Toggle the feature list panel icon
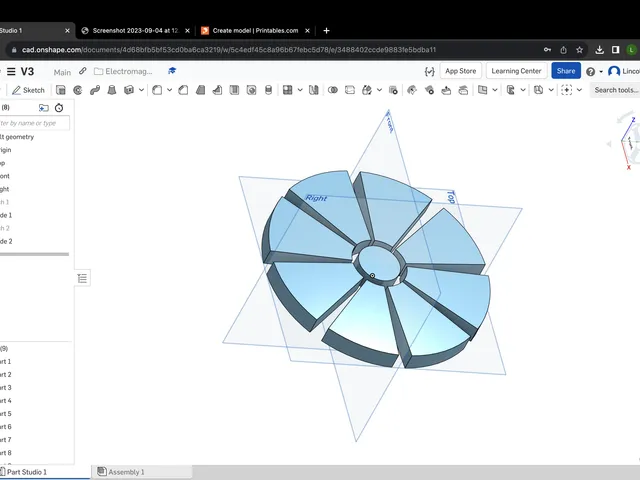 click(82, 278)
